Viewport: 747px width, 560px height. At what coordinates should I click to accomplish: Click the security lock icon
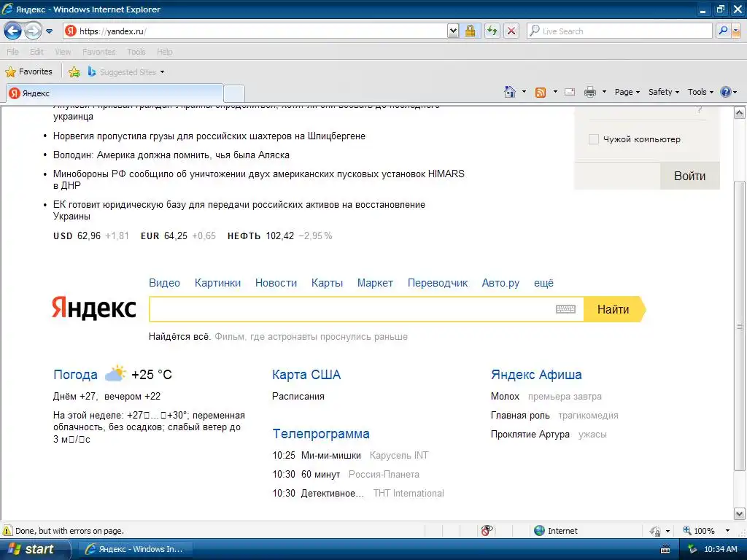471,31
